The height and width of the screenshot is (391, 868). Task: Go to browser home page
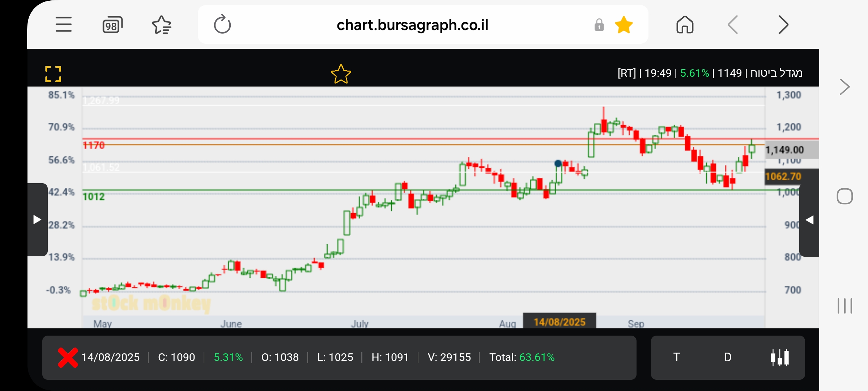coord(685,25)
